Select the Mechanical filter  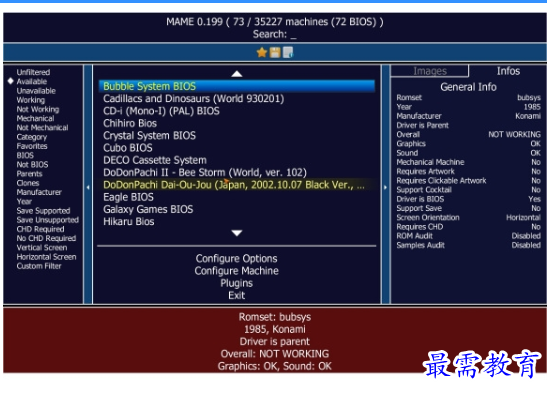tap(35, 119)
